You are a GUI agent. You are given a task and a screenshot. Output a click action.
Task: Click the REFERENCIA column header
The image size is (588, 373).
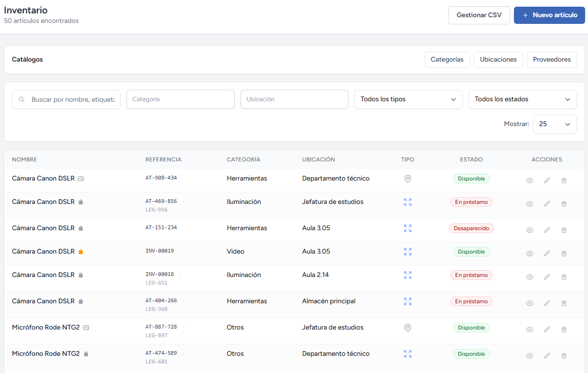pos(163,160)
